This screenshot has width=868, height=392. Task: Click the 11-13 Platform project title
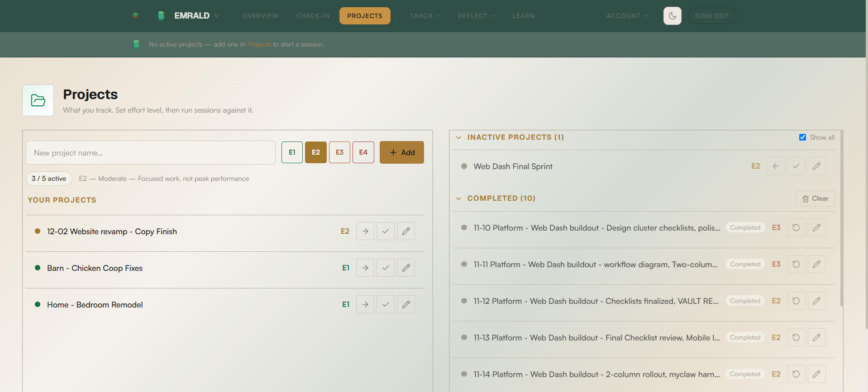tap(596, 338)
